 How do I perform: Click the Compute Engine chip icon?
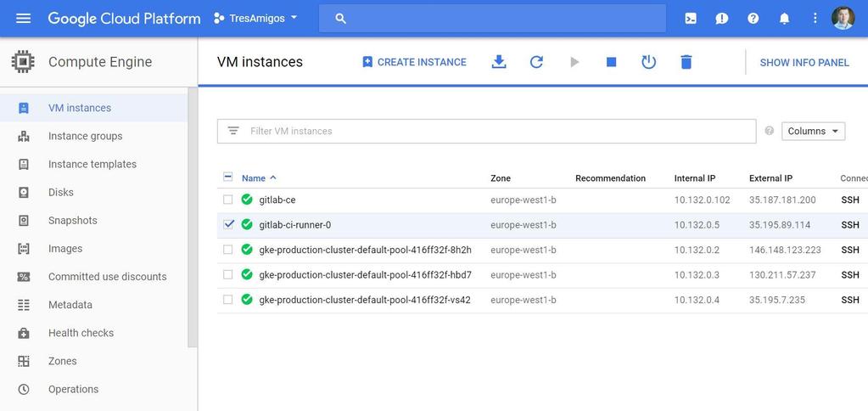[x=23, y=61]
